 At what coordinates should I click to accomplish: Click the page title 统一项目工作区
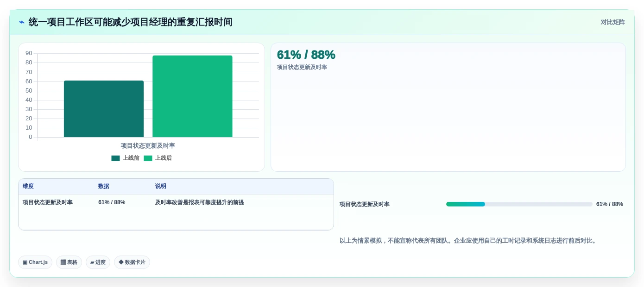[130, 22]
